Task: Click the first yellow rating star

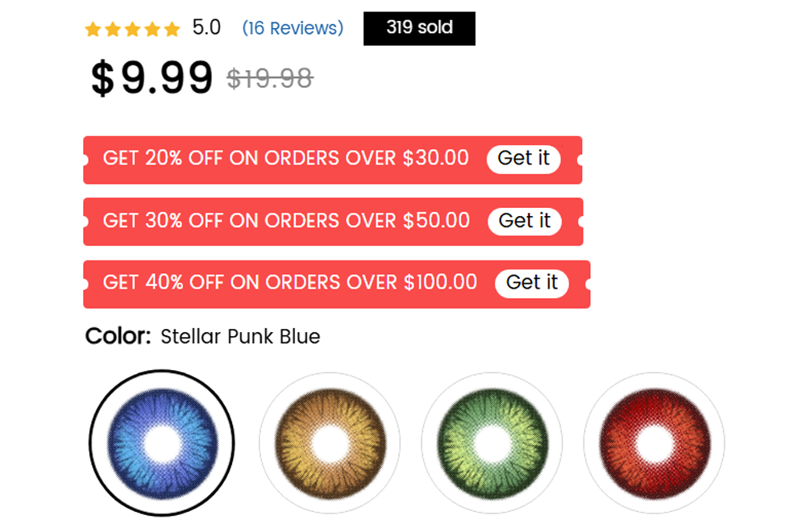Action: [93, 29]
